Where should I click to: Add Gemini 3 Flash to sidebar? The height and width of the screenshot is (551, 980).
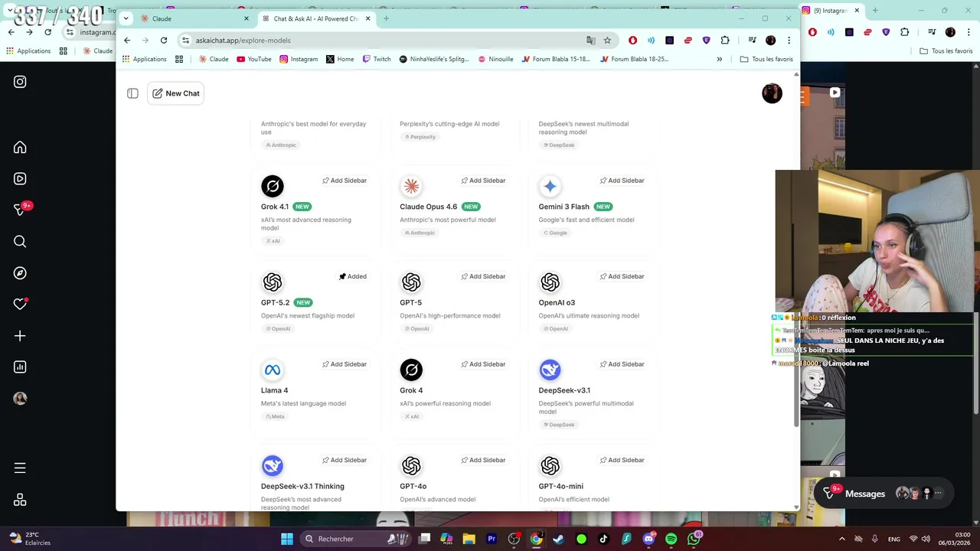pos(622,181)
